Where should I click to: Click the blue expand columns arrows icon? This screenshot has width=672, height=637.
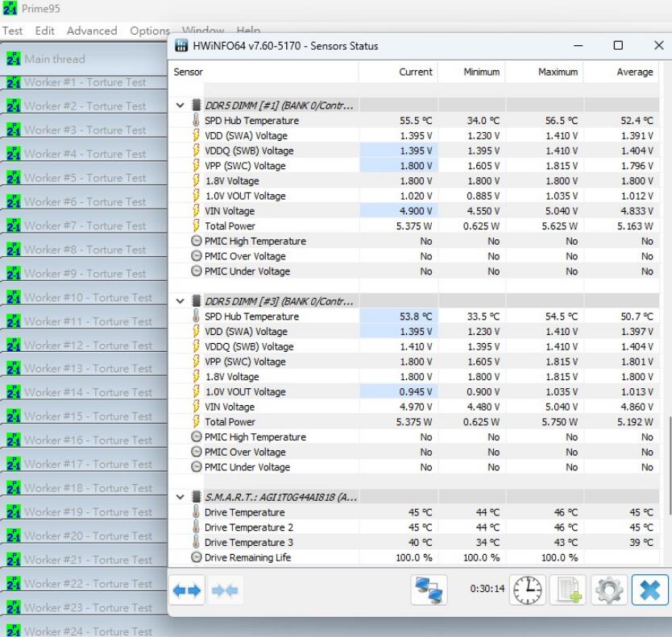[188, 590]
